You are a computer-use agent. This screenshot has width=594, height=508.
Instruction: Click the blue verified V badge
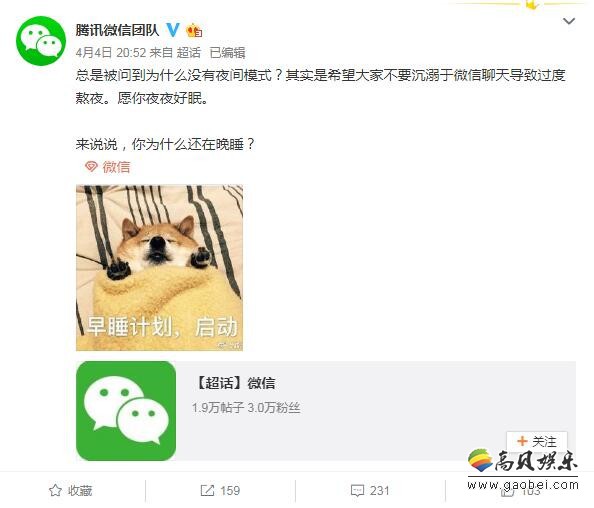tap(173, 30)
